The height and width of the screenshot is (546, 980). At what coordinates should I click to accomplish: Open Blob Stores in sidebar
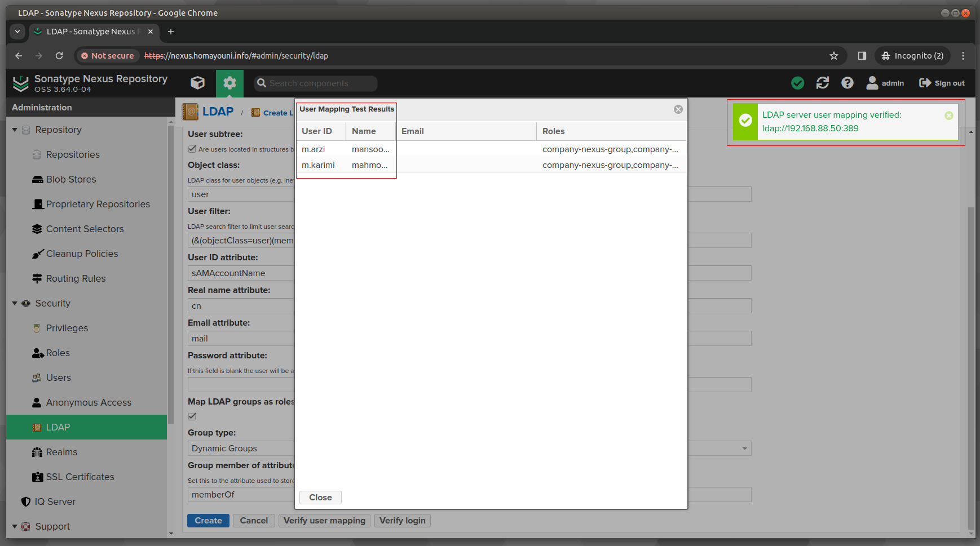71,179
